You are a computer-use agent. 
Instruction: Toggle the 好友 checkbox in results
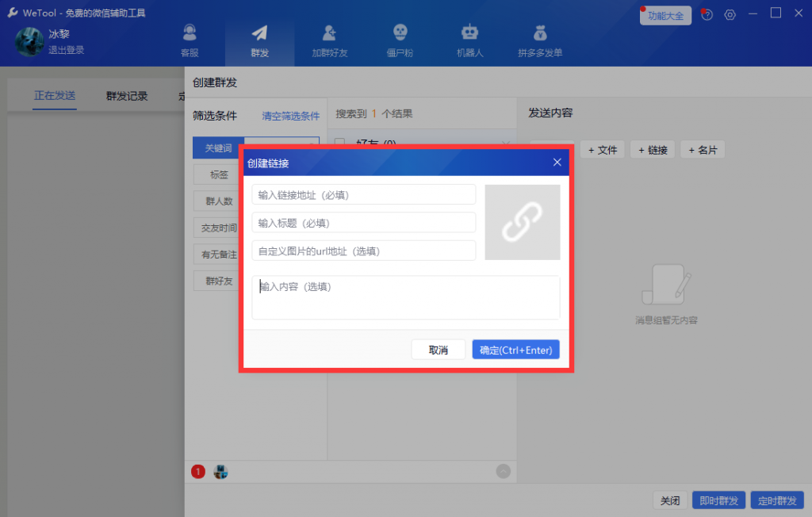click(340, 144)
